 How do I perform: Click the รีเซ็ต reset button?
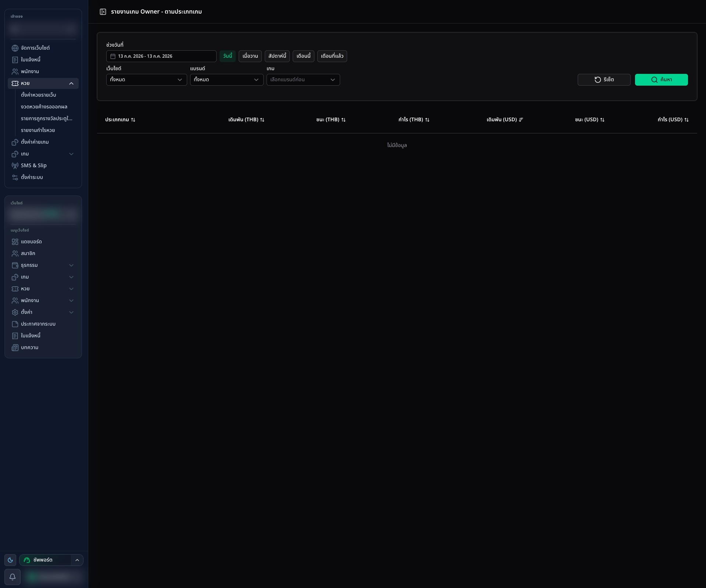[604, 80]
